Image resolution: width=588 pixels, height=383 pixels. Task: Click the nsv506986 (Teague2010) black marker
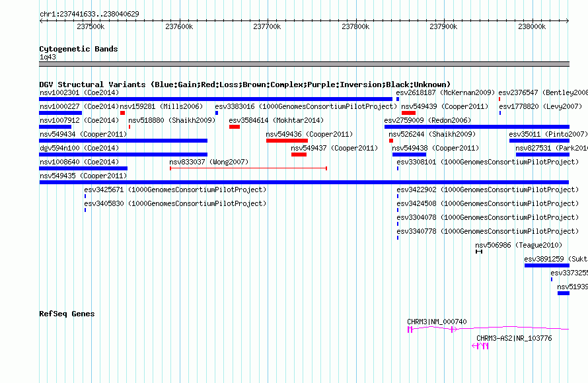point(479,252)
